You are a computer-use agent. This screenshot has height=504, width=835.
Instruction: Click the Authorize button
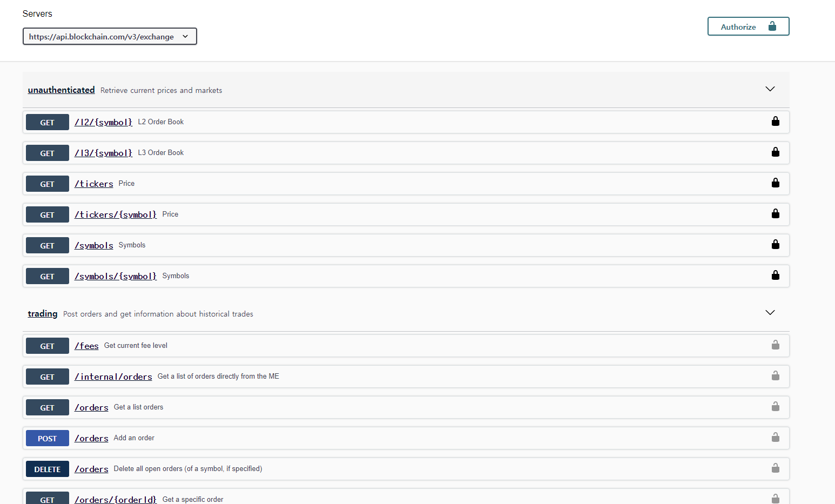coord(748,26)
